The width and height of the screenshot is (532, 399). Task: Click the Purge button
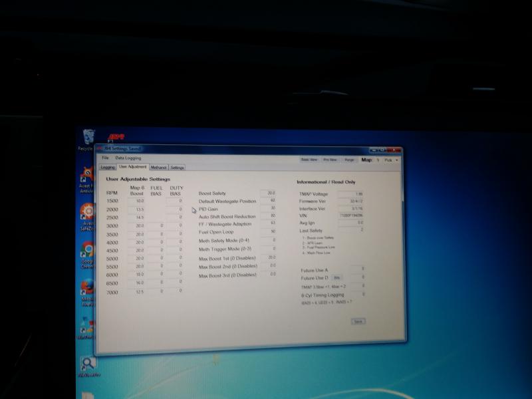[349, 160]
